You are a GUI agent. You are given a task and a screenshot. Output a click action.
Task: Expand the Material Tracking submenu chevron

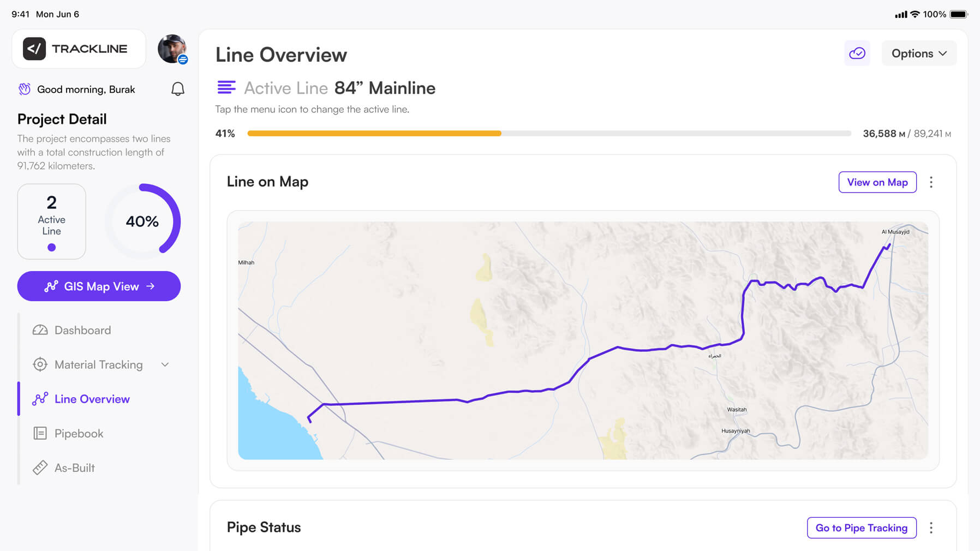click(x=165, y=364)
